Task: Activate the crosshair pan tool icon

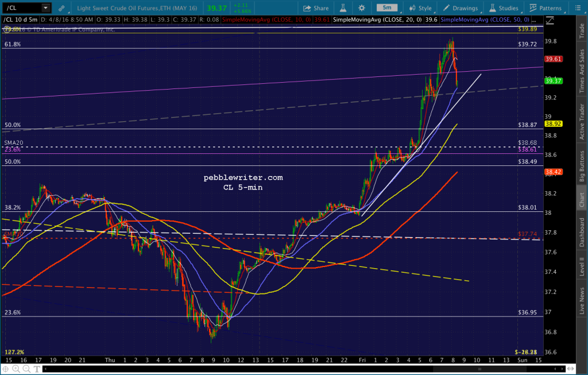Action: (x=6, y=369)
